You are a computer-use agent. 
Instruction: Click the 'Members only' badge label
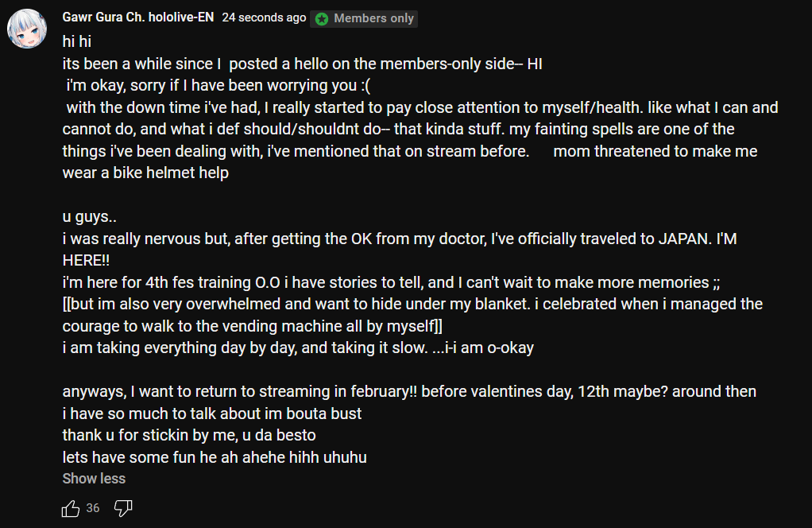pyautogui.click(x=373, y=18)
